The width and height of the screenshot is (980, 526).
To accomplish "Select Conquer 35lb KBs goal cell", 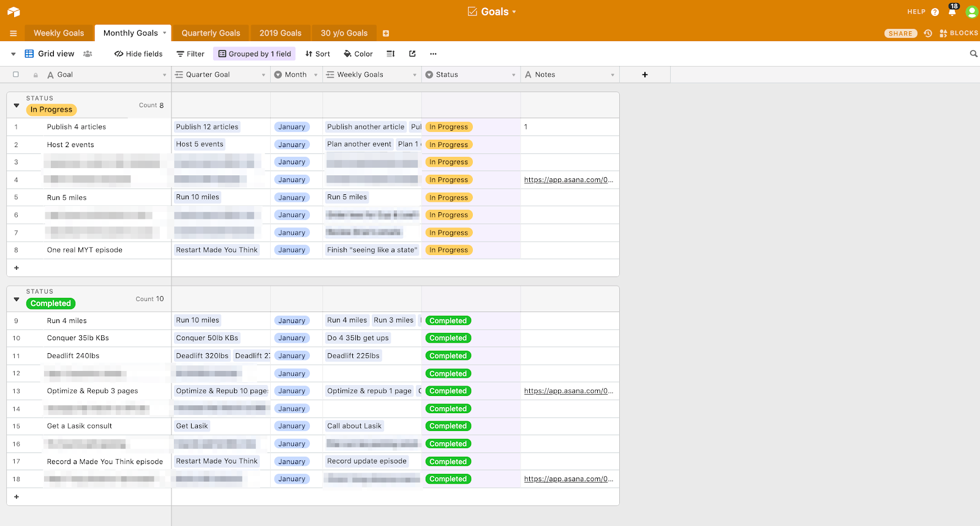I will pyautogui.click(x=106, y=338).
